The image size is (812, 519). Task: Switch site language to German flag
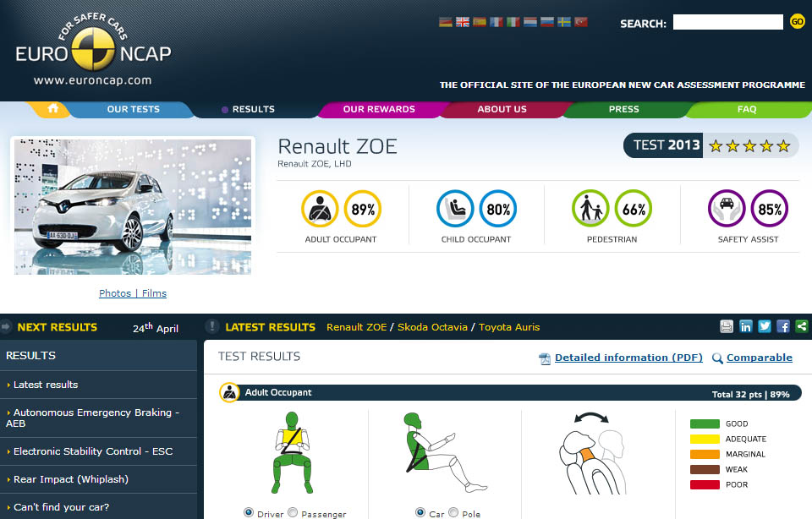click(x=446, y=22)
